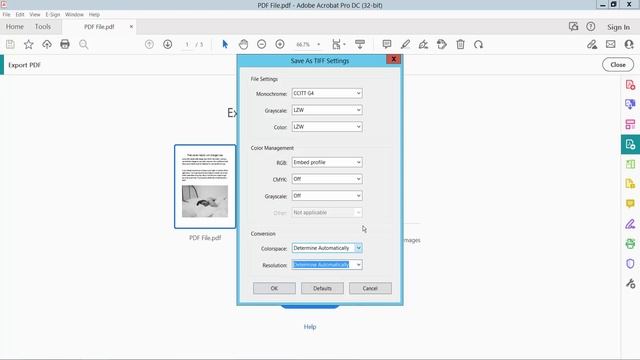The height and width of the screenshot is (360, 640).
Task: Open the Help question mark icon
Action: pyautogui.click(x=591, y=27)
